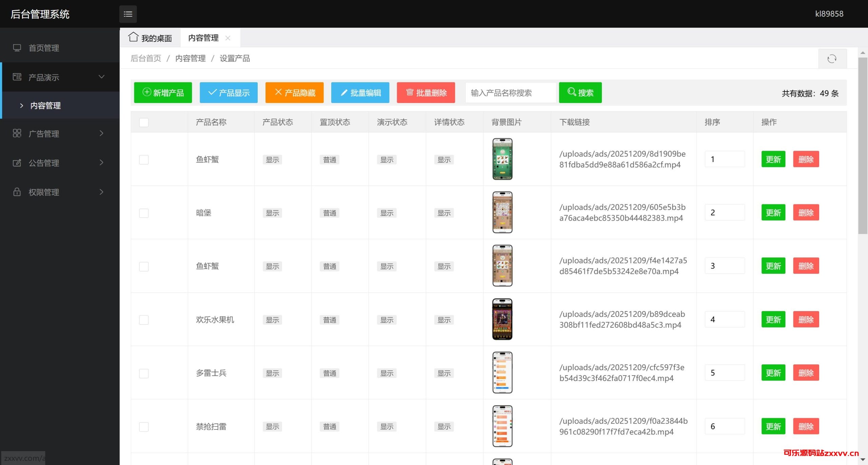Select the checkbox for 欢乐水果机 row
The width and height of the screenshot is (868, 465).
click(x=144, y=320)
